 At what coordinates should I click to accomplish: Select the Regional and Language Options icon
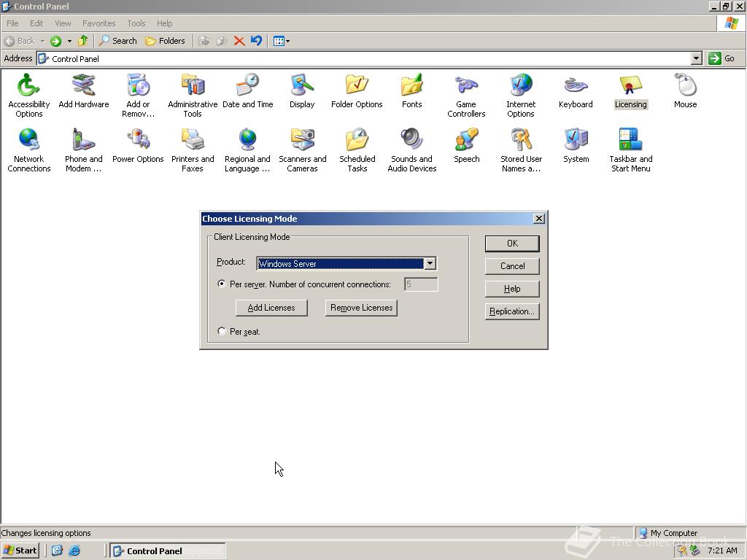(248, 150)
